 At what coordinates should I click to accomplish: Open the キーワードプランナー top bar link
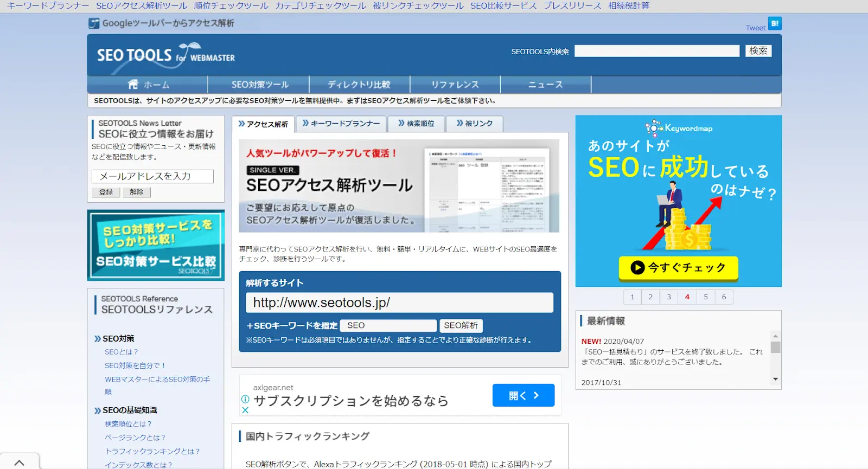[x=48, y=6]
